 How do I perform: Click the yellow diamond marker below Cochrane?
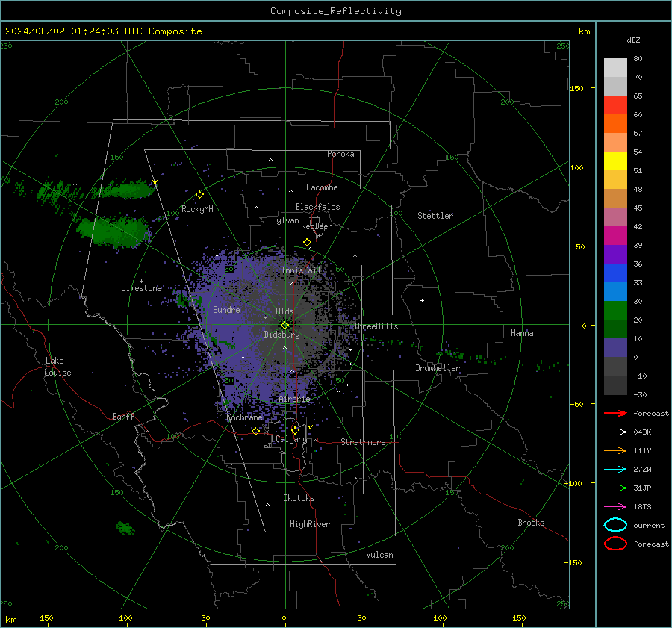(255, 431)
